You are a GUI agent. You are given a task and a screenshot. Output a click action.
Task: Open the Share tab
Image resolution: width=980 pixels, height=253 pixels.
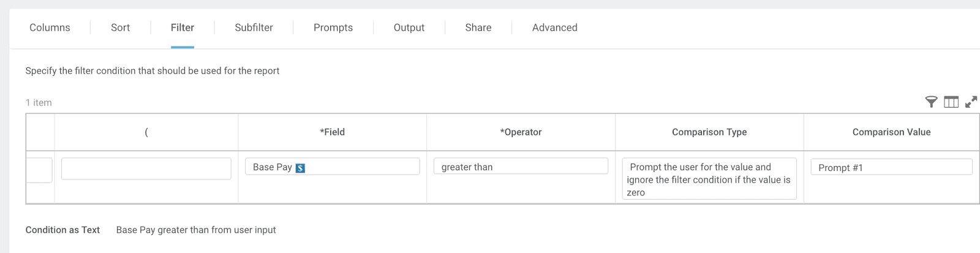tap(478, 28)
